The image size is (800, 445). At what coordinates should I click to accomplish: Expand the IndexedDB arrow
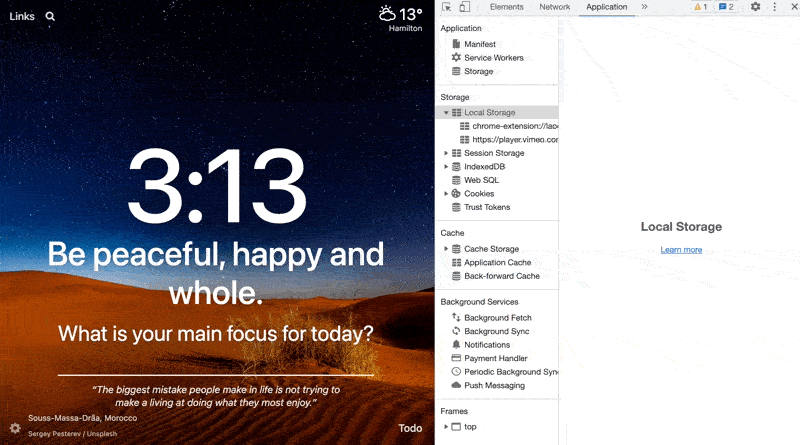coord(446,166)
